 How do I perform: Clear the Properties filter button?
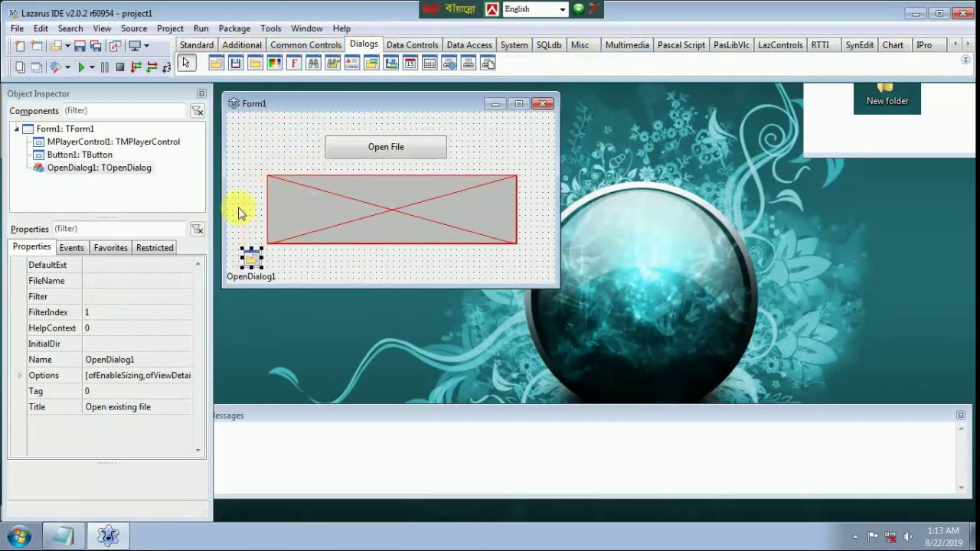click(x=198, y=229)
